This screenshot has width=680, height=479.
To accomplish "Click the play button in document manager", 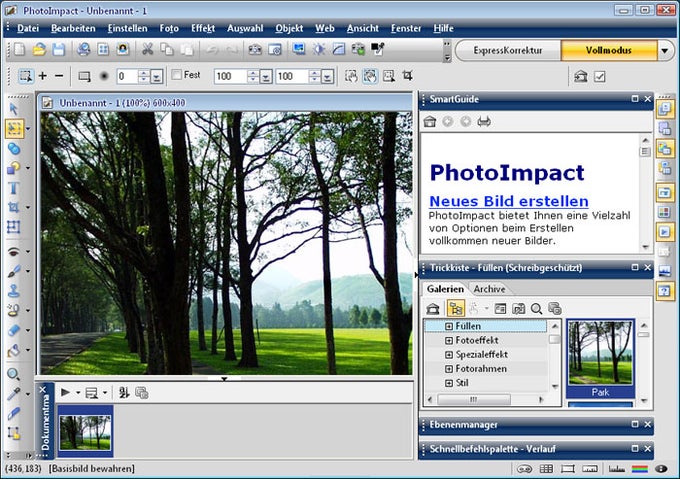I will 65,393.
